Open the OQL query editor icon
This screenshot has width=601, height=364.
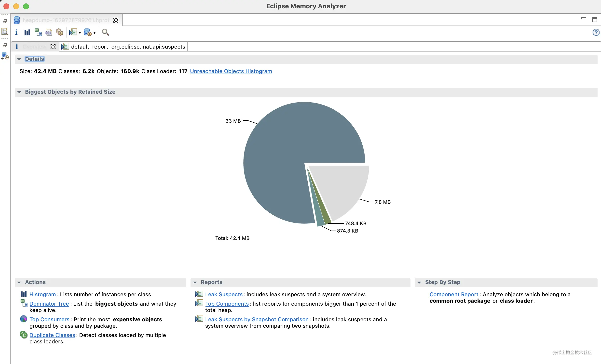pyautogui.click(x=49, y=32)
